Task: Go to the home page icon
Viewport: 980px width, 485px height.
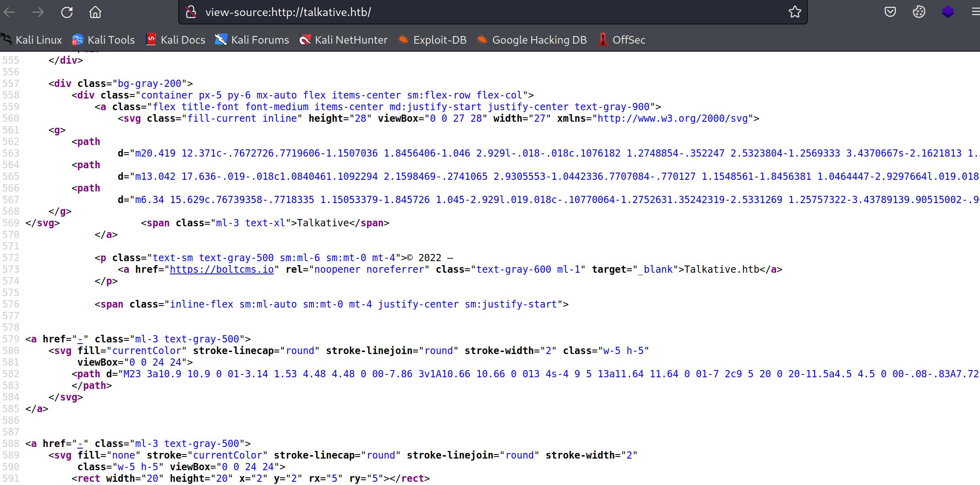Action: pos(95,12)
